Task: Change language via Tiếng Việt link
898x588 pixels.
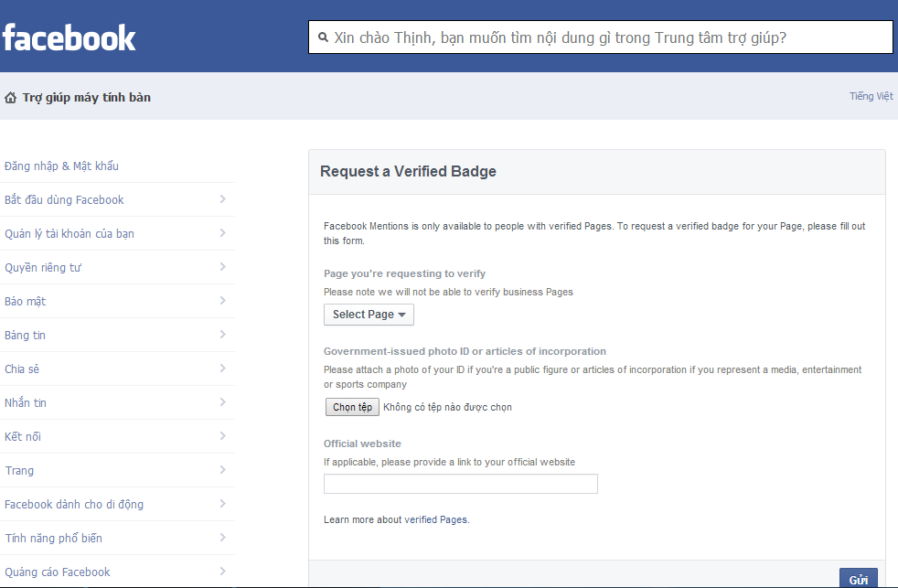Action: pos(871,96)
